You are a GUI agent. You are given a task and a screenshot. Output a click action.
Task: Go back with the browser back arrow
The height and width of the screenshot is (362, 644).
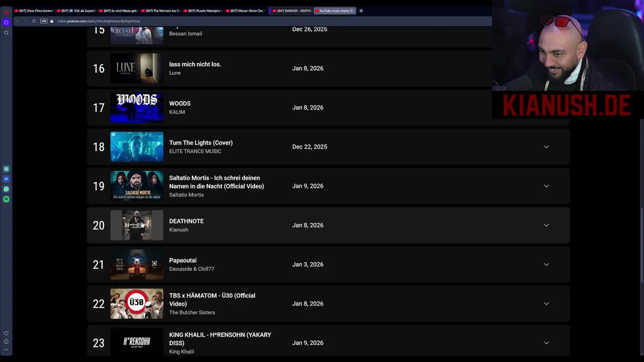coord(17,21)
